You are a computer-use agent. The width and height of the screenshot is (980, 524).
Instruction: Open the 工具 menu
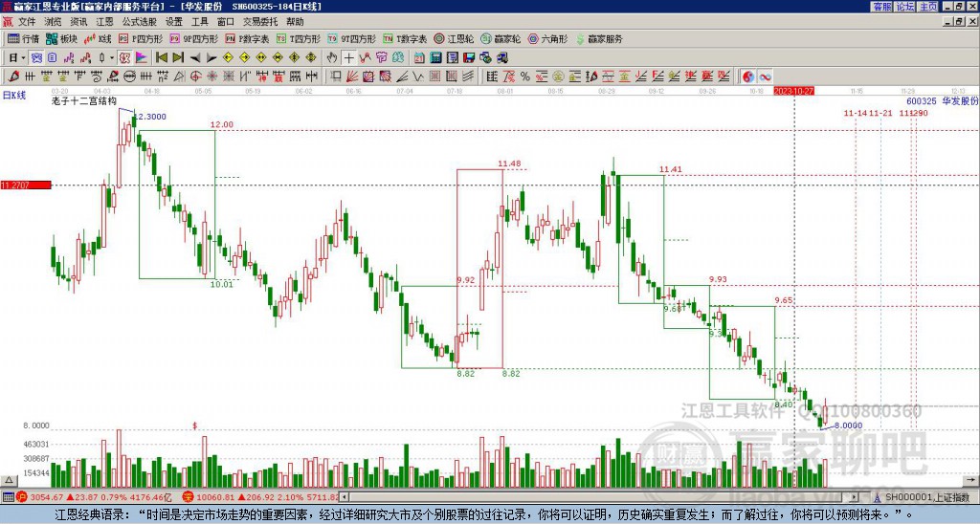tap(199, 22)
